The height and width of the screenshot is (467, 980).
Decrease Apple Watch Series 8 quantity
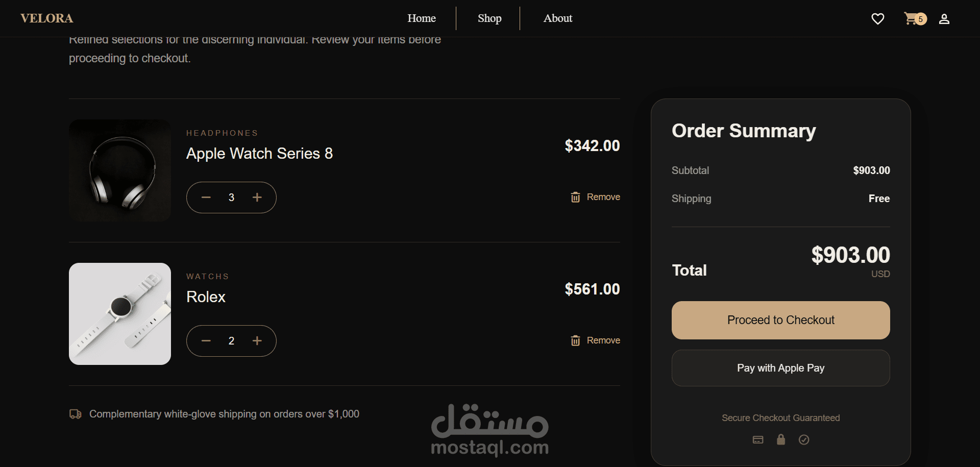pyautogui.click(x=206, y=198)
